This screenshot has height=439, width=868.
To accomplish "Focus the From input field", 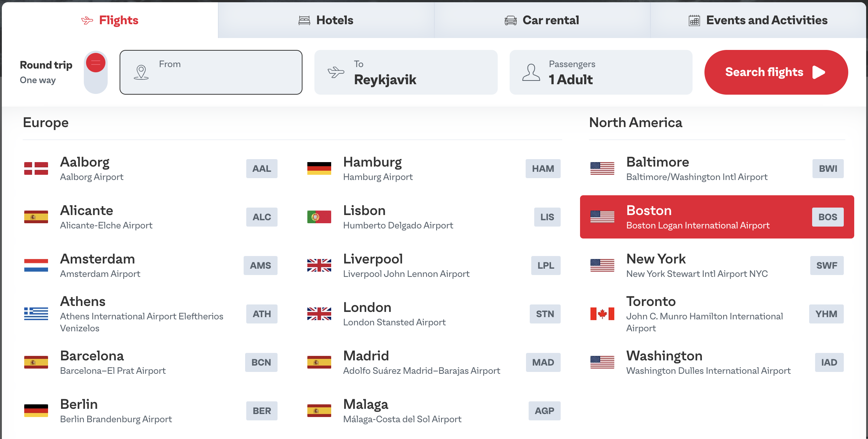I will coord(211,72).
